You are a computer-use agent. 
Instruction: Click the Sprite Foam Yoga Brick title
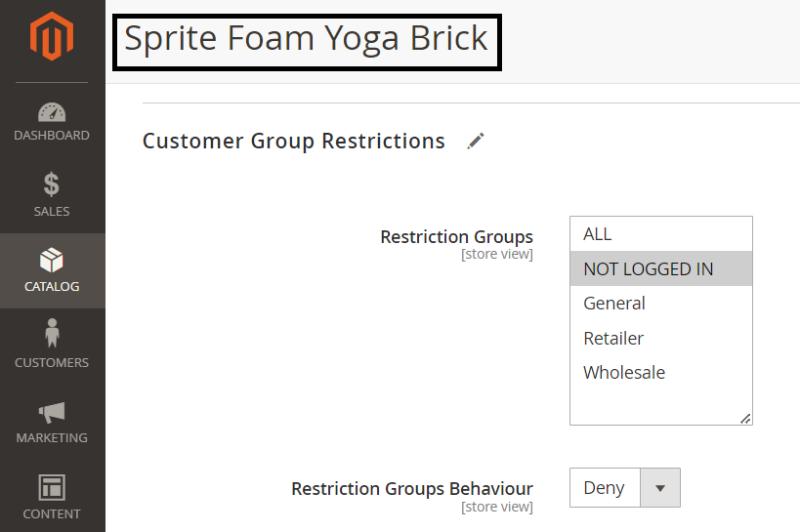point(306,39)
